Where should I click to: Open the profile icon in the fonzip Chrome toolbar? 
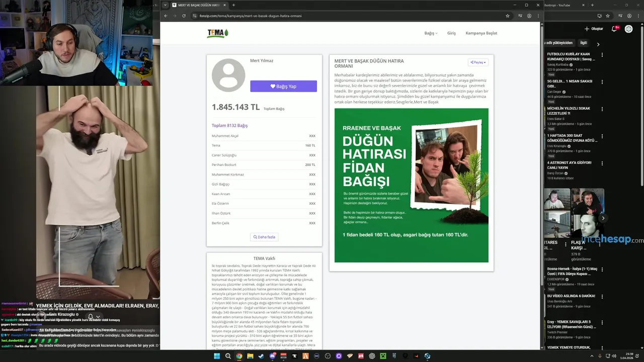pos(529,16)
